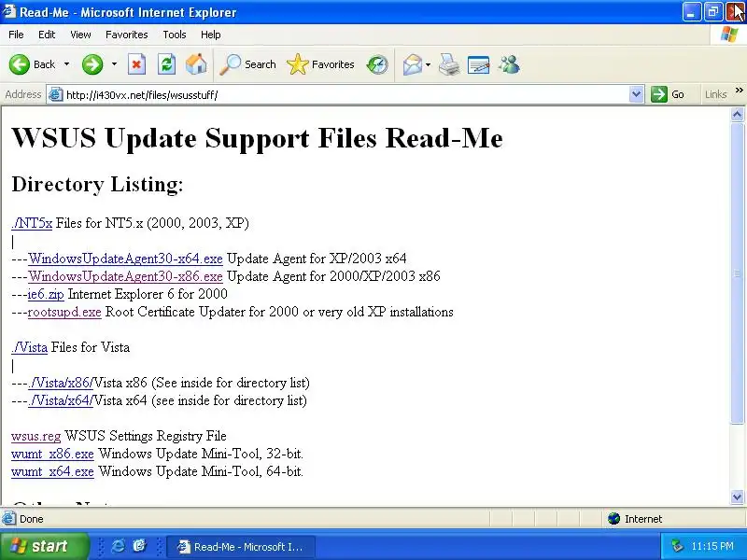Restore down the Internet Explorer window

[x=713, y=12]
